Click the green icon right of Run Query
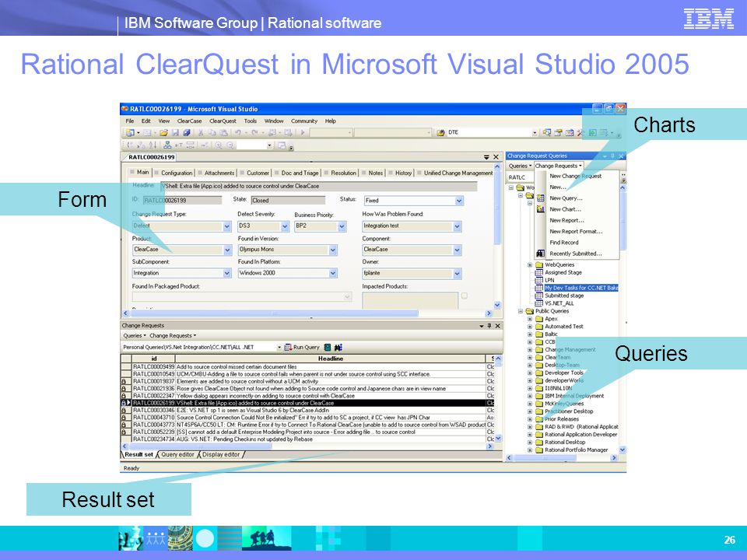 point(328,348)
